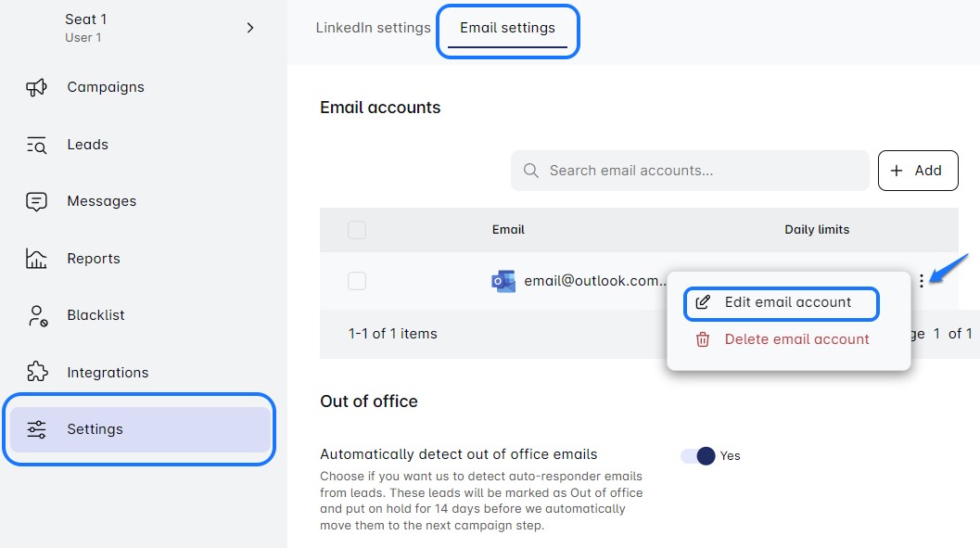The image size is (980, 548).
Task: Select the Integrations puzzle icon
Action: 37,372
